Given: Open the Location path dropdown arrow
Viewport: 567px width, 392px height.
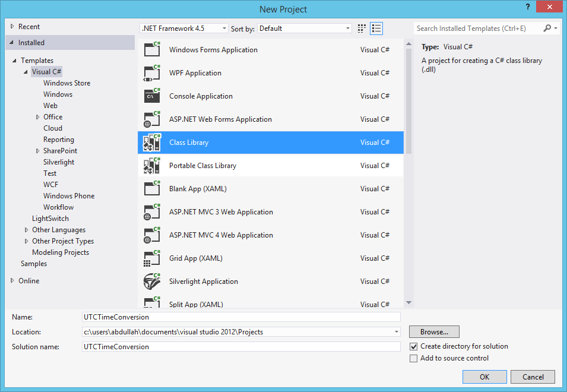Looking at the screenshot, I should (x=397, y=331).
